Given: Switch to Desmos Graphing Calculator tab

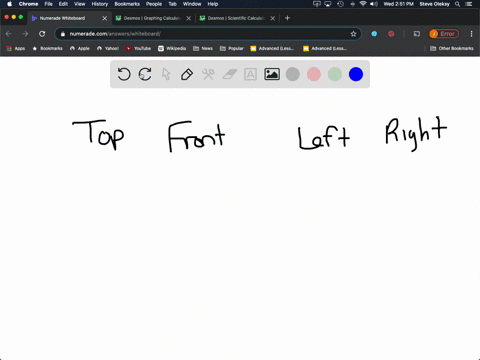Looking at the screenshot, I should tap(152, 18).
